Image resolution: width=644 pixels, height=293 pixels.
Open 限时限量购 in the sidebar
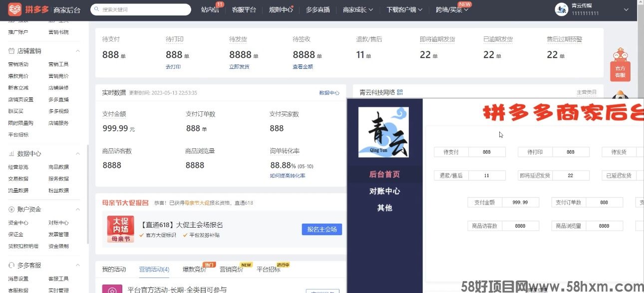pyautogui.click(x=21, y=123)
